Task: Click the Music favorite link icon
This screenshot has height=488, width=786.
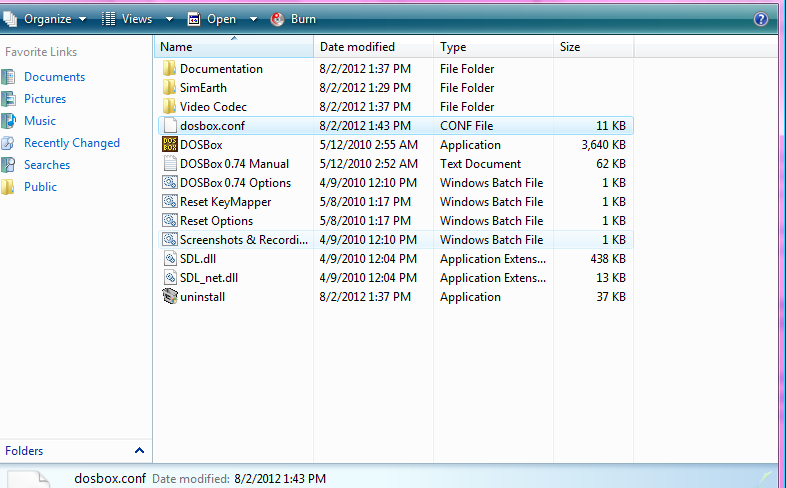Action: [x=8, y=121]
